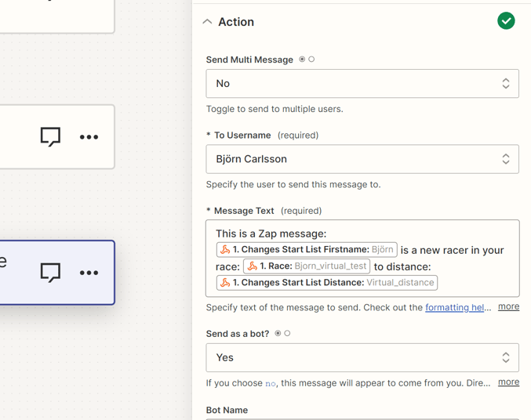Open the To Username dropdown showing Björn Carlsson

click(x=362, y=159)
